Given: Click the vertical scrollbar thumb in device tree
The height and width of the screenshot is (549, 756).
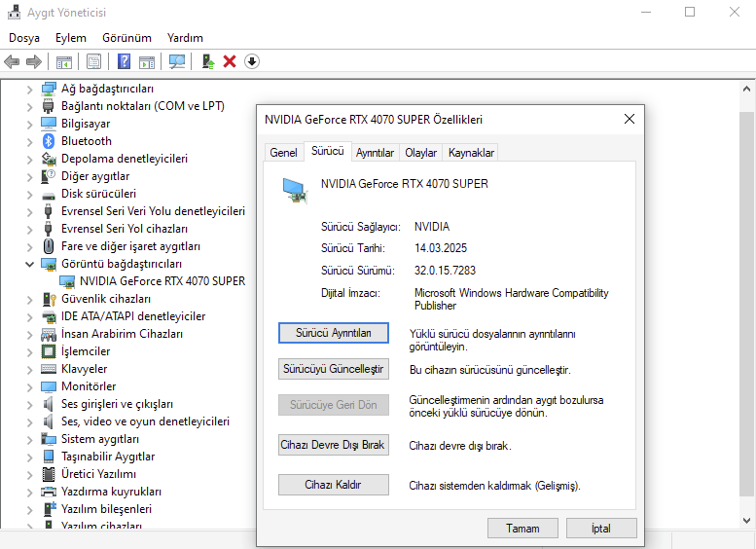Looking at the screenshot, I should pos(746,303).
